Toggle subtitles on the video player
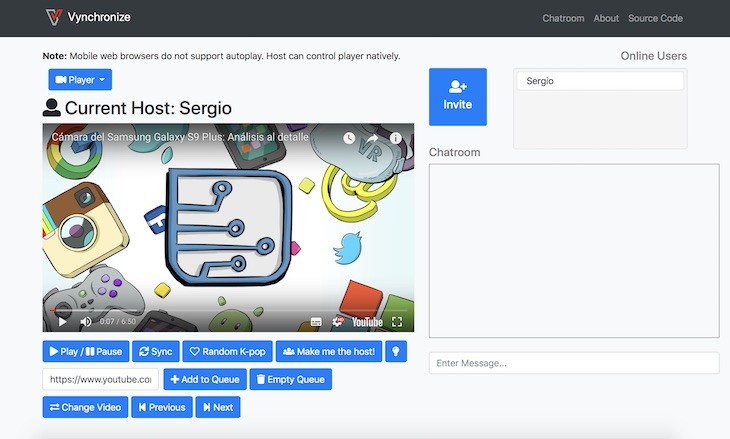Screen dimensions: 730x439 (316, 322)
